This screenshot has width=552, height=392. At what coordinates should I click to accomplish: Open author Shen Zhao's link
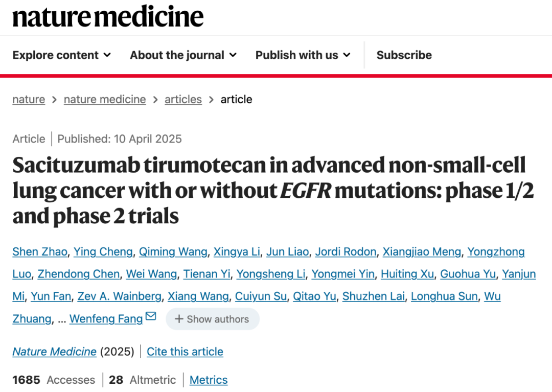click(x=40, y=251)
